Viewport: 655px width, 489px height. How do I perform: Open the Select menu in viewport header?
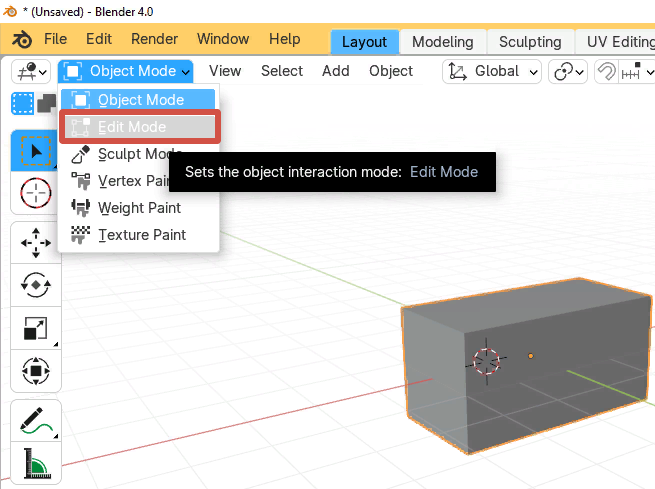[x=282, y=71]
